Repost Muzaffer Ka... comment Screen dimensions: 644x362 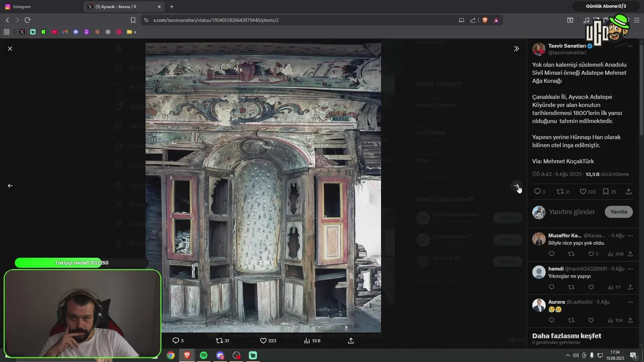pos(571,254)
